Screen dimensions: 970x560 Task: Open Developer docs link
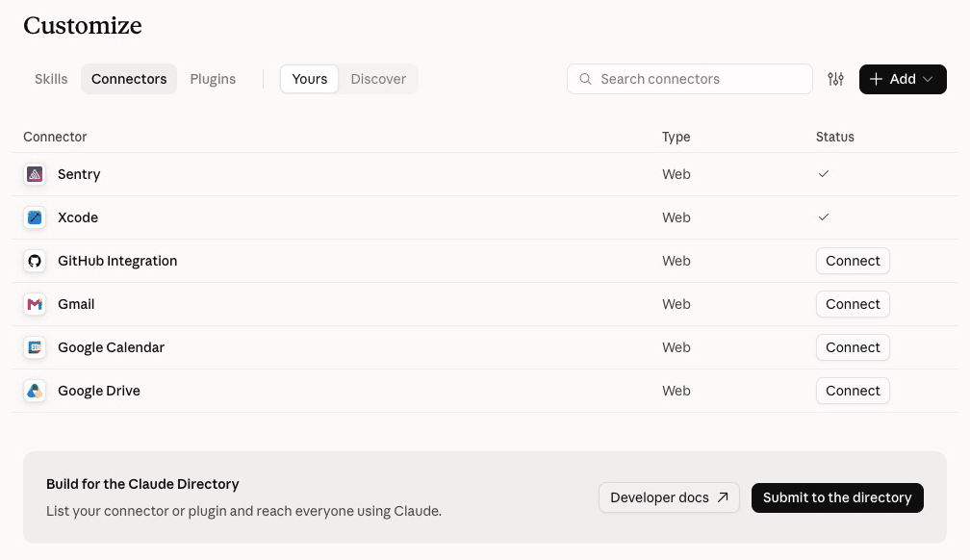(669, 497)
